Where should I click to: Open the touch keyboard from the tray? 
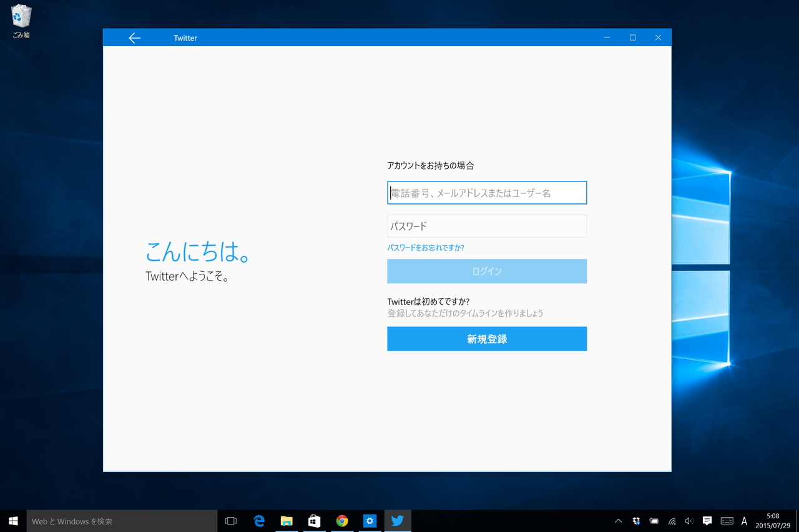[727, 521]
